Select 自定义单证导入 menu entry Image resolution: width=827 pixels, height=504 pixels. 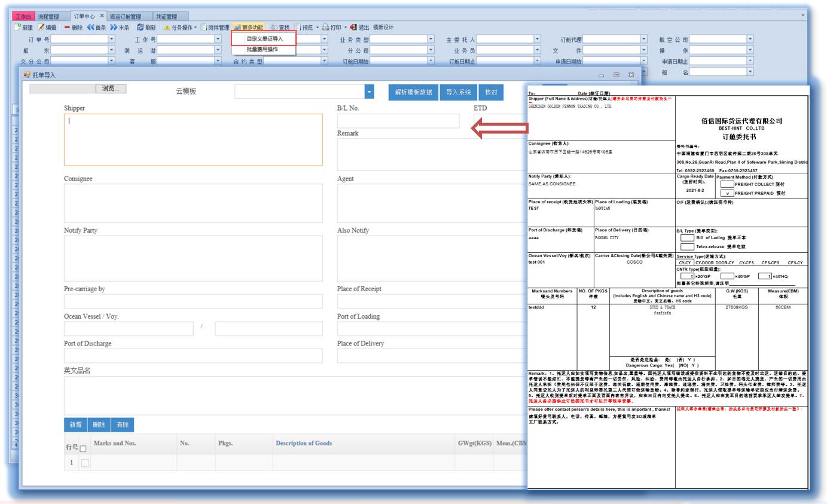(x=263, y=39)
